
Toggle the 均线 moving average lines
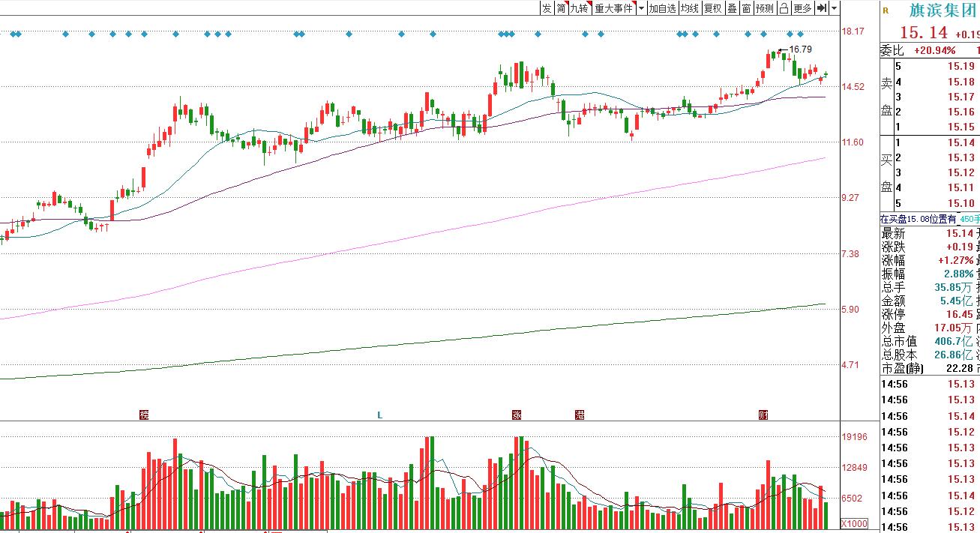689,8
